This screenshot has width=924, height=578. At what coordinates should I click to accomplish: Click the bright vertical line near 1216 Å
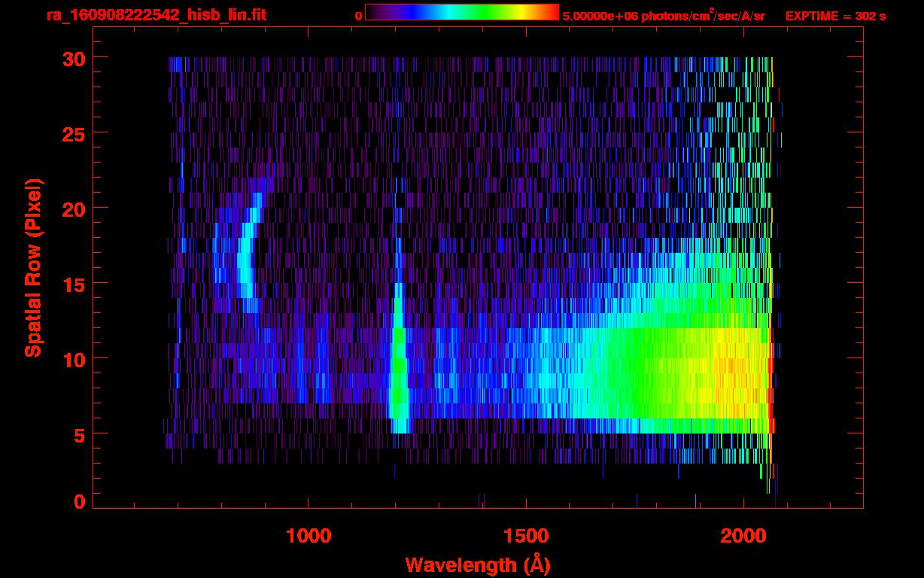tap(399, 339)
